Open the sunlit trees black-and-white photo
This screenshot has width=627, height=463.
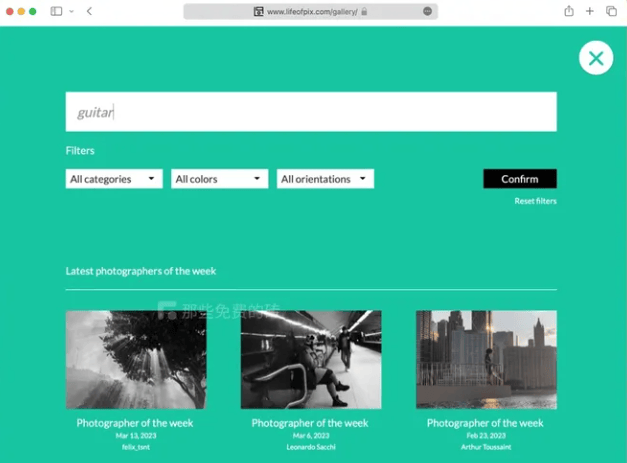click(135, 359)
